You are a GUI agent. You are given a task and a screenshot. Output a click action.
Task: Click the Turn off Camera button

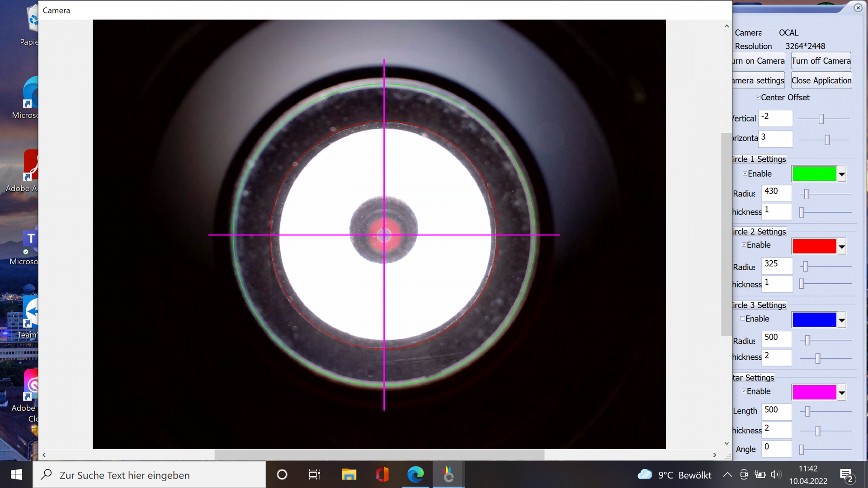(x=821, y=61)
